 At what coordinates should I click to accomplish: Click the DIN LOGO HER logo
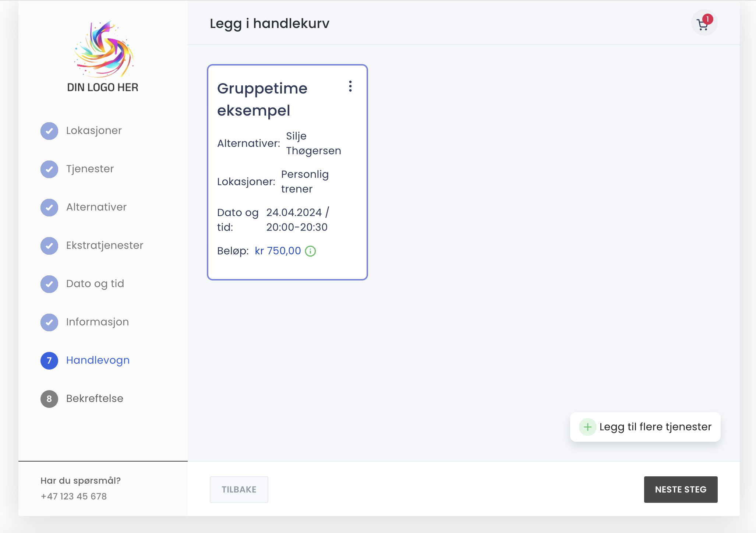click(x=103, y=56)
